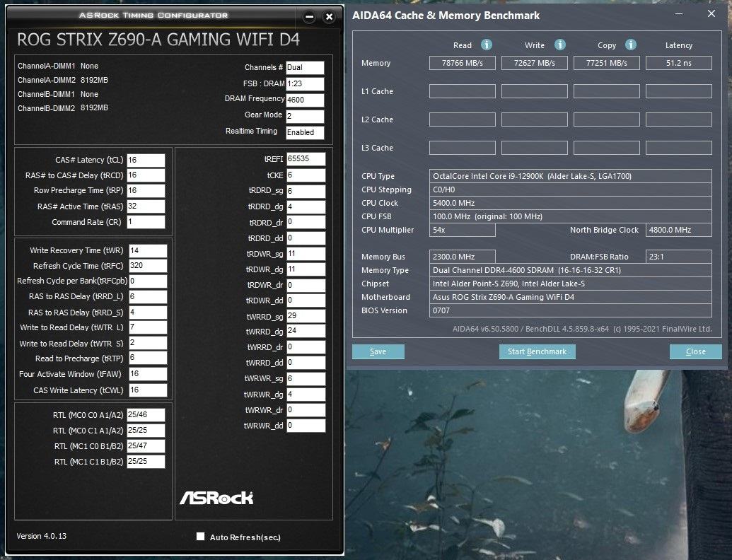This screenshot has height=560, width=732.
Task: Click the CPU Clock 5400.0 MHz value
Action: point(571,203)
